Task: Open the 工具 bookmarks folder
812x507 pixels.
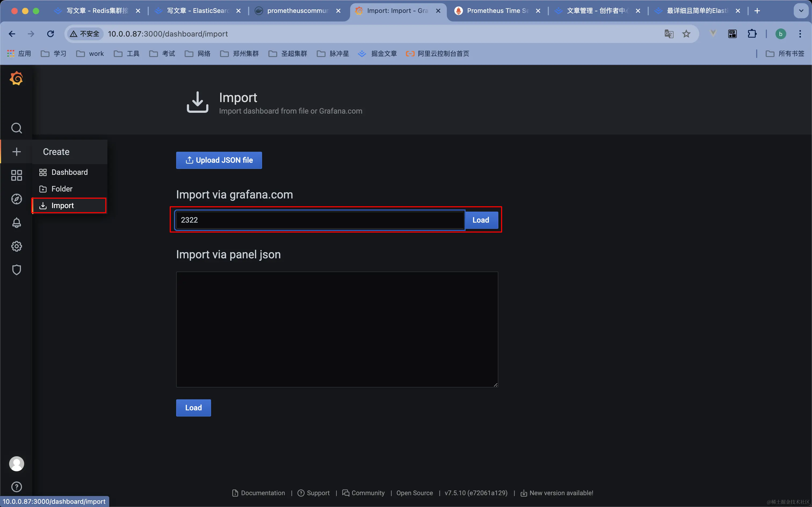Action: tap(127, 54)
